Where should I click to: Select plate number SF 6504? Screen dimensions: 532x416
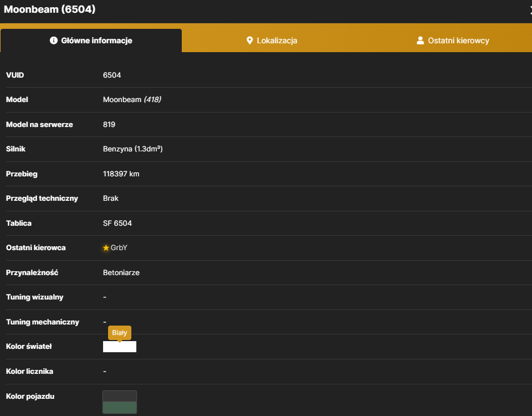coord(117,223)
